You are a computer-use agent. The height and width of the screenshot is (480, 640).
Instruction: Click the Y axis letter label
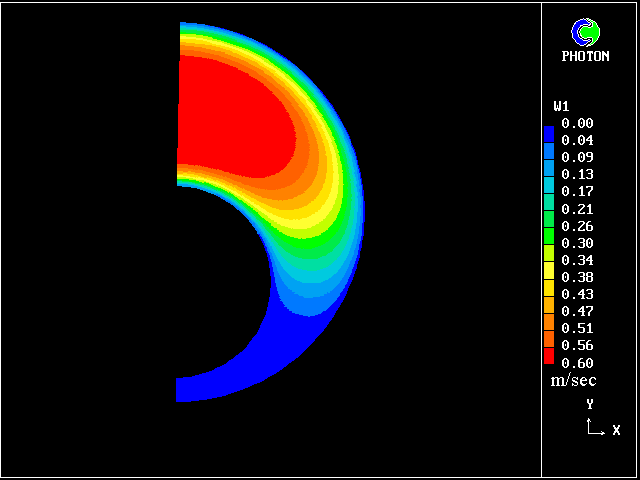pyautogui.click(x=589, y=405)
